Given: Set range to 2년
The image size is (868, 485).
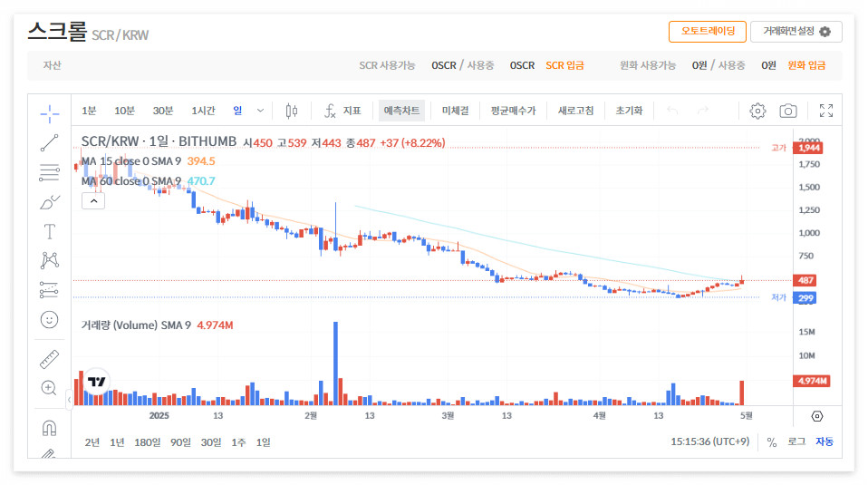Looking at the screenshot, I should 92,442.
